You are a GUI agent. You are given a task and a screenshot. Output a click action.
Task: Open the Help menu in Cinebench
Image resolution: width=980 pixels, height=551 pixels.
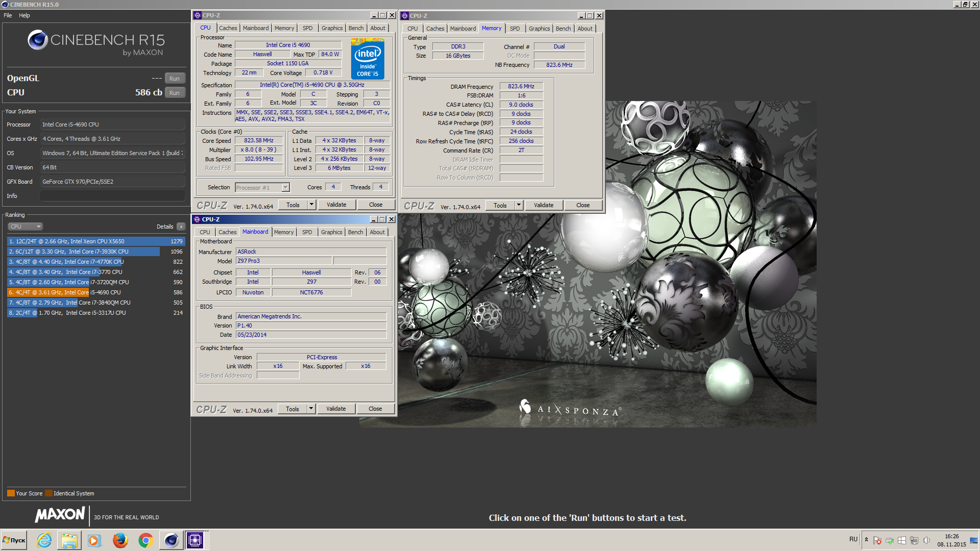tap(24, 15)
